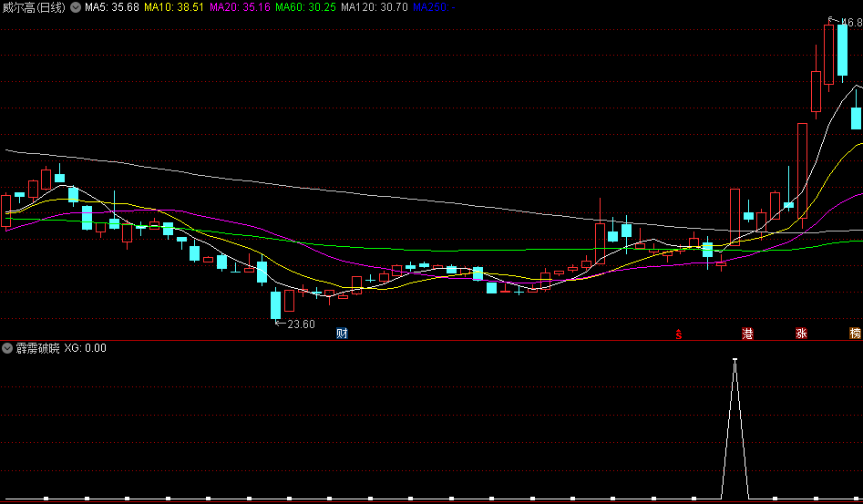Select the green MA60: 30.25 label
This screenshot has width=863, height=504.
[305, 7]
